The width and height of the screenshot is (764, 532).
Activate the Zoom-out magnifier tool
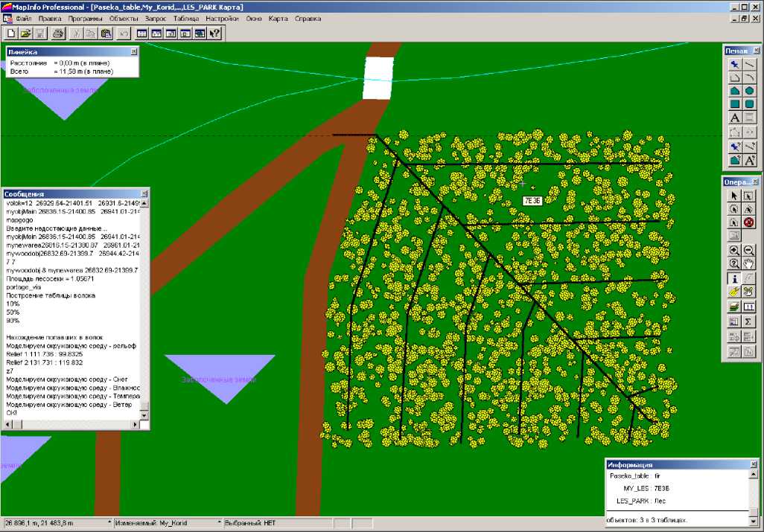coord(748,251)
